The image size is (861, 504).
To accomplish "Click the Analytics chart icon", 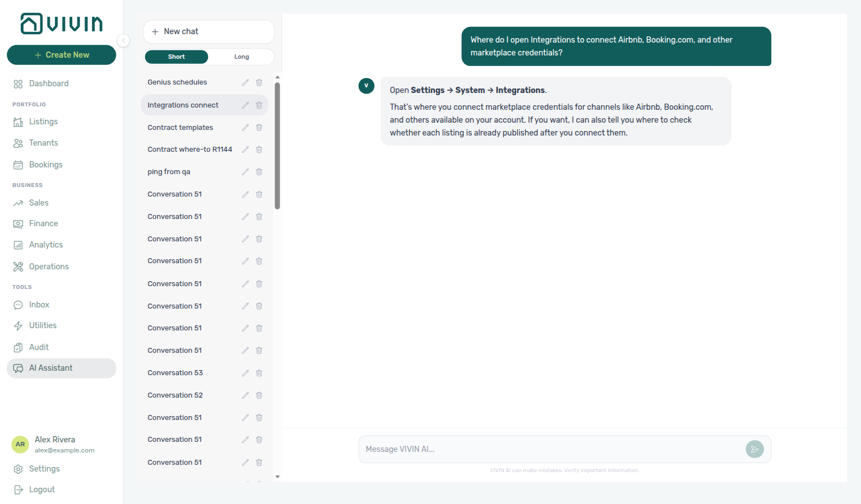I will (x=18, y=245).
